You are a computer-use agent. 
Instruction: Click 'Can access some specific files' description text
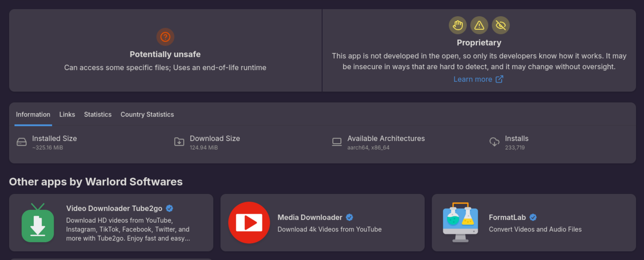click(x=165, y=67)
